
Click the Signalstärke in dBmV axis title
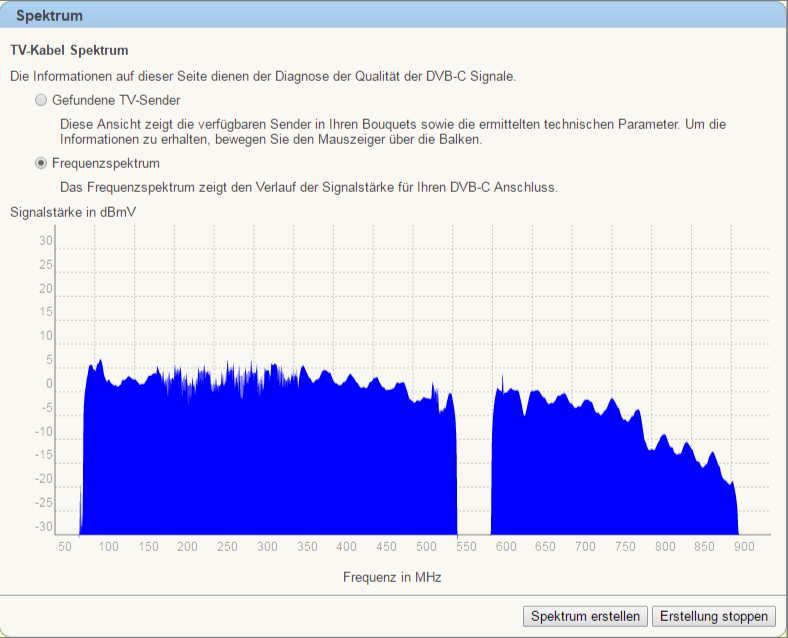[x=73, y=212]
